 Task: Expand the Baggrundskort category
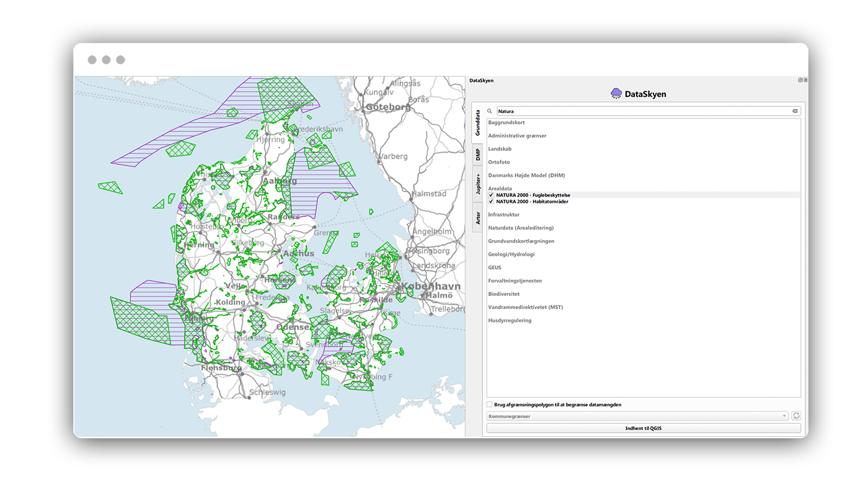coord(506,122)
